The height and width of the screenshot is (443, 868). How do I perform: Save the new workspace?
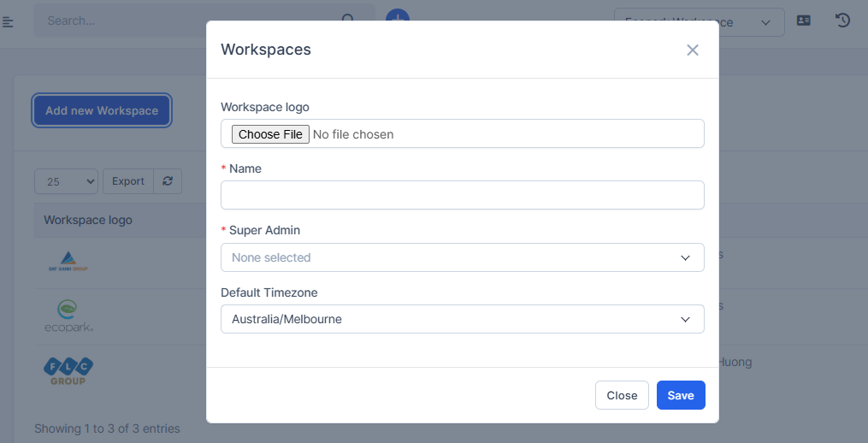pos(681,395)
